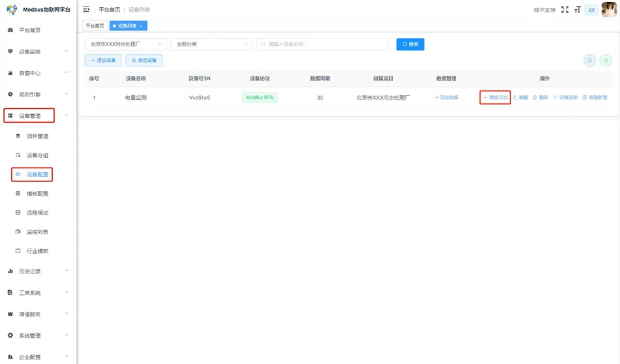Go to 平台首页 in the sidebar

tap(29, 30)
